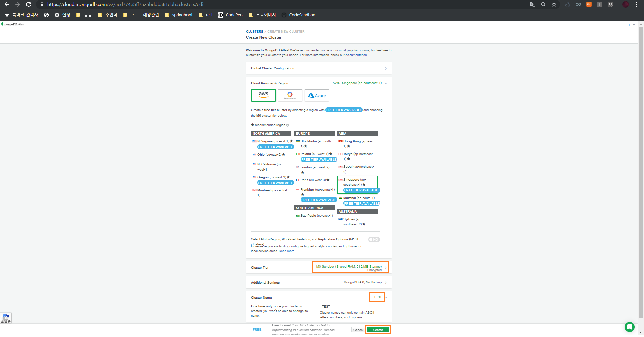644x337 pixels.
Task: Choose N. California (us-west-1) region
Action: [x=268, y=167]
